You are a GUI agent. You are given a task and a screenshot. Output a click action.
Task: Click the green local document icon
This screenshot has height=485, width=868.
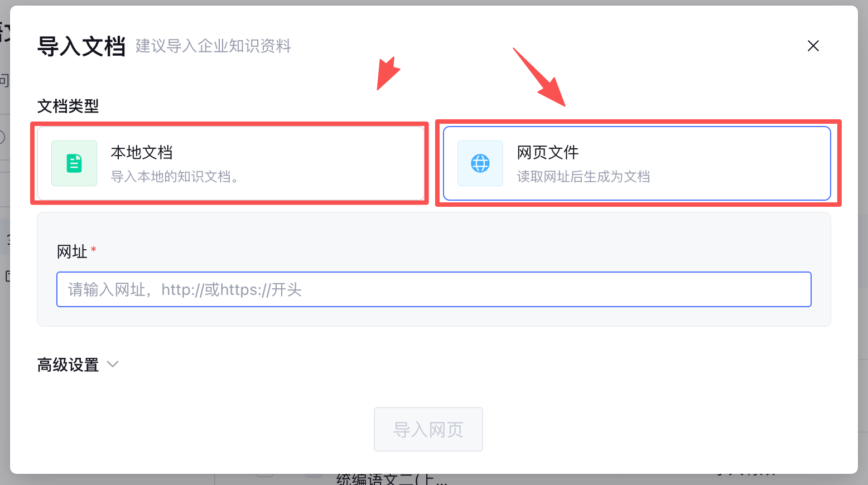point(74,163)
